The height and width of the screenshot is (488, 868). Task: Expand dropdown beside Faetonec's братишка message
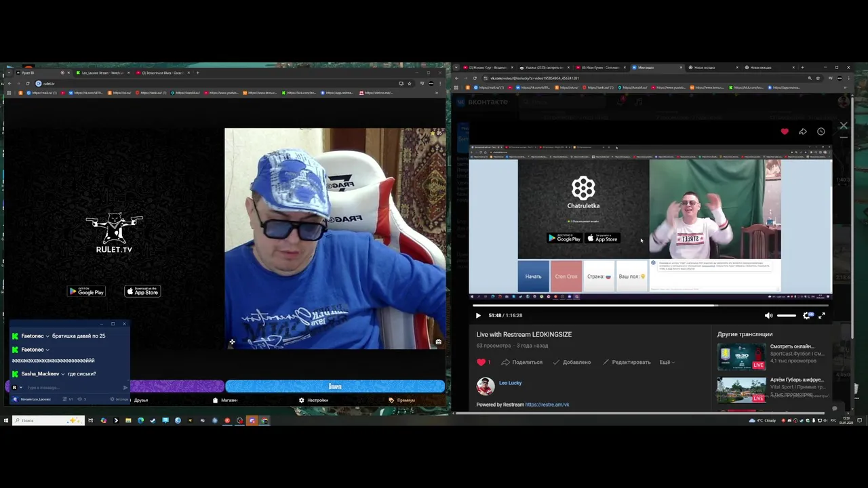pos(47,336)
